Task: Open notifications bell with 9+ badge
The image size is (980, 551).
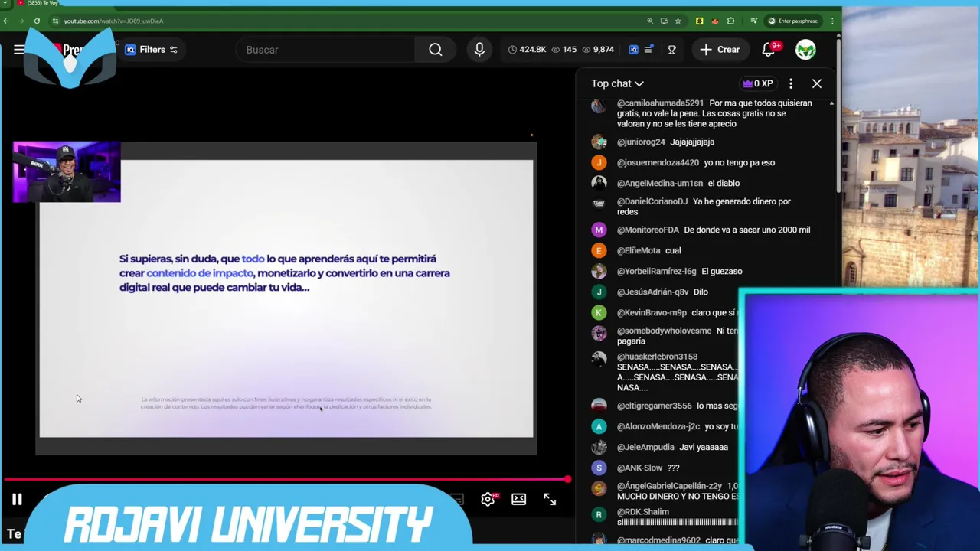Action: tap(769, 50)
